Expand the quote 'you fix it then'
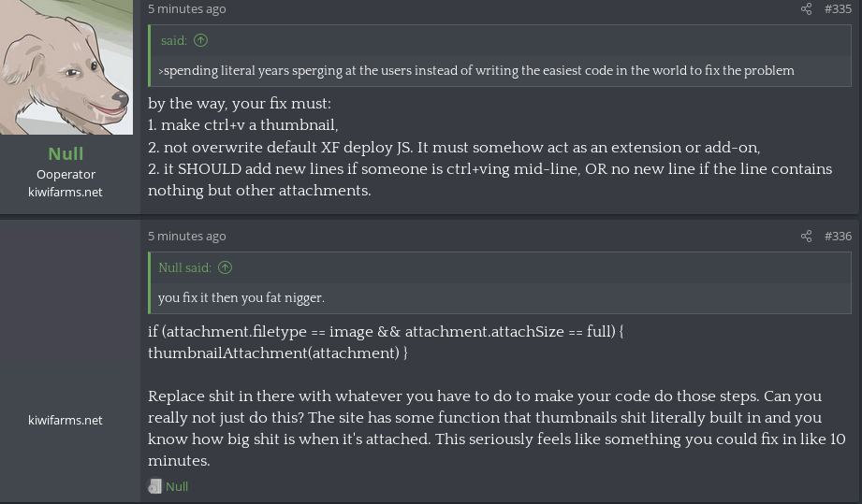Screen dimensions: 862x504 pos(241,297)
